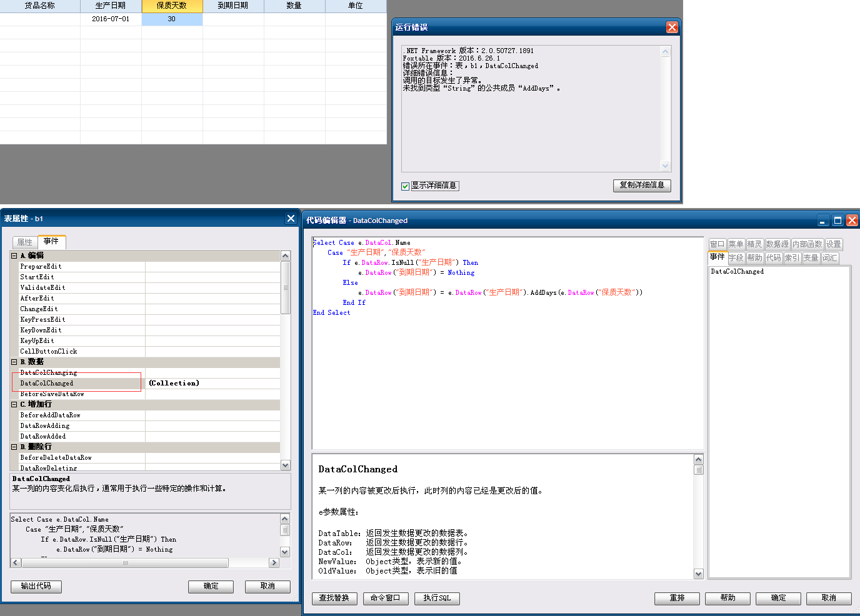Collapse the A. 编辑 category
This screenshot has width=860, height=616.
pyautogui.click(x=14, y=256)
